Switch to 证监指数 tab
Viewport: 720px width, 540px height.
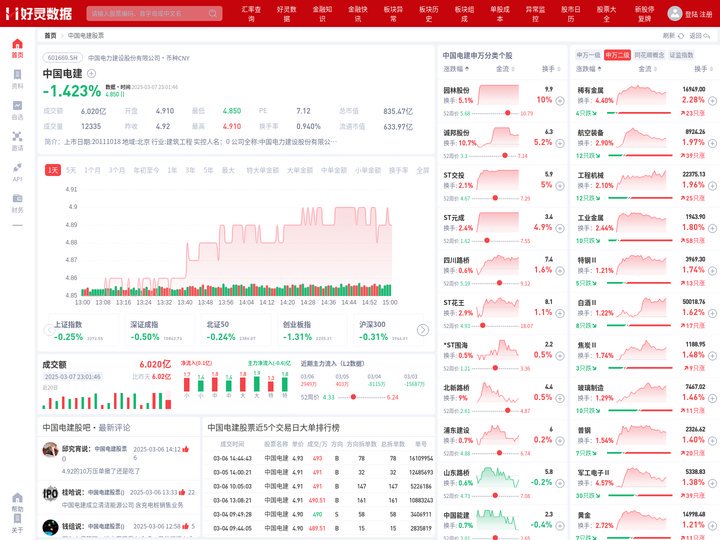681,55
